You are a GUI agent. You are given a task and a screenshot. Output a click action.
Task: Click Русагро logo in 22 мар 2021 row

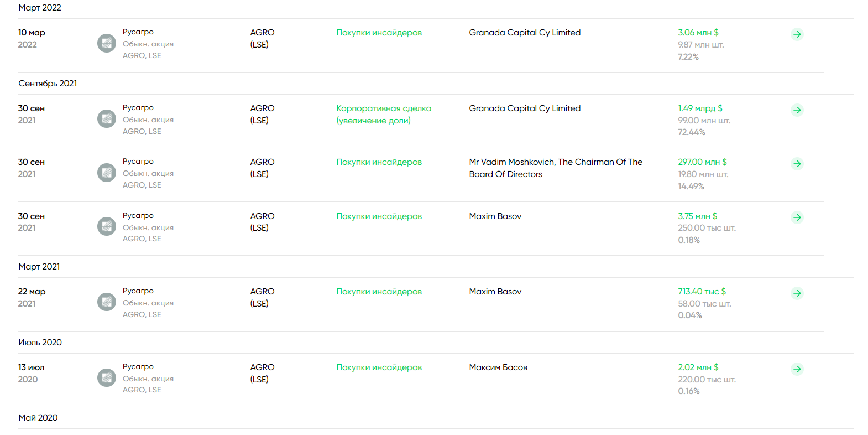click(107, 302)
